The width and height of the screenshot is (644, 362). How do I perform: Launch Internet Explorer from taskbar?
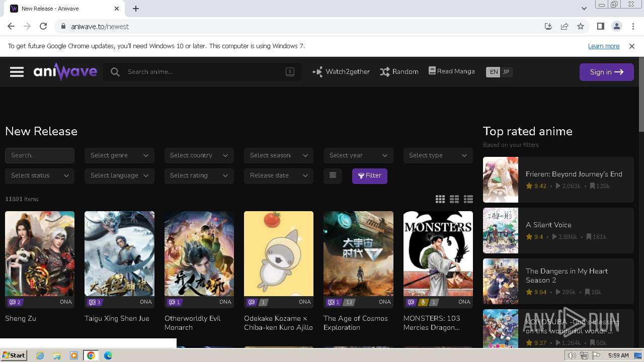[40, 355]
